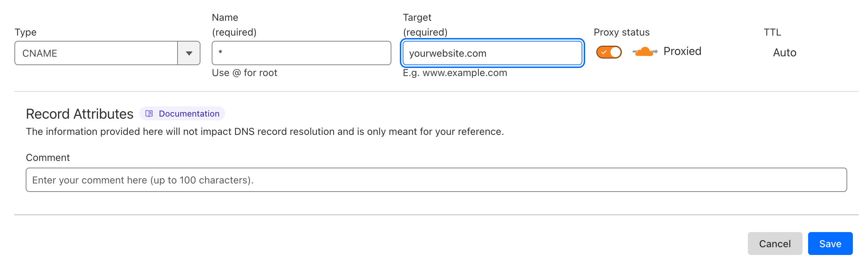This screenshot has height=262, width=868.
Task: Click the 'E.g. www.example.com' helper text
Action: click(455, 73)
